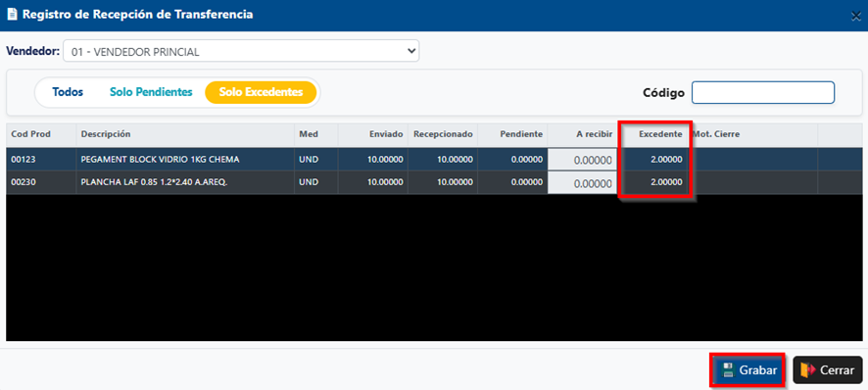Screen dimensions: 868x390
Task: Click UND unit in the 00230 row
Action: click(309, 183)
